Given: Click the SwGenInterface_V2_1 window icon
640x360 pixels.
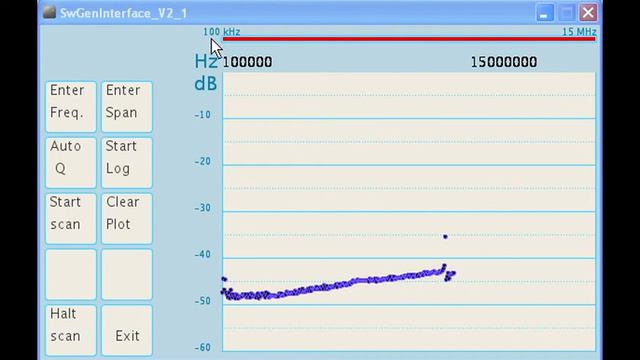Looking at the screenshot, I should tap(49, 12).
